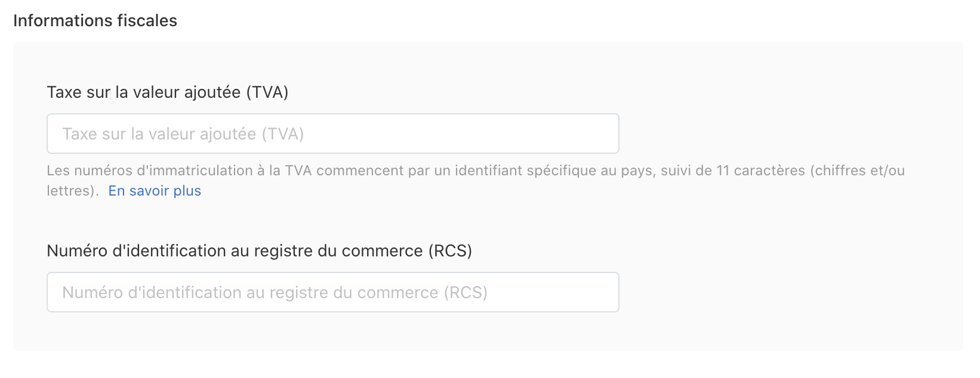The image size is (980, 378).
Task: Click the RCS field placeholder text
Action: point(275,293)
